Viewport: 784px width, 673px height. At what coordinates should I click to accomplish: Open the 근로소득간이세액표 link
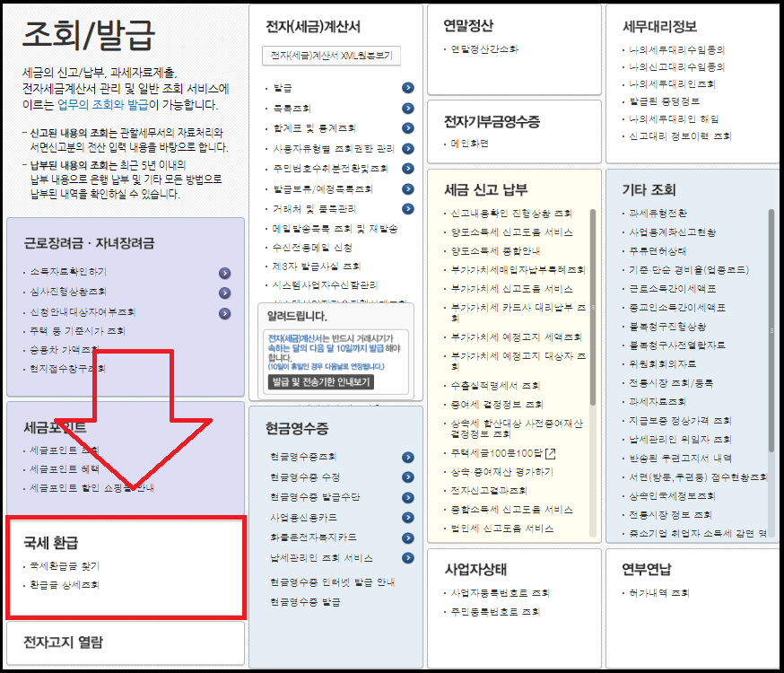tap(672, 289)
